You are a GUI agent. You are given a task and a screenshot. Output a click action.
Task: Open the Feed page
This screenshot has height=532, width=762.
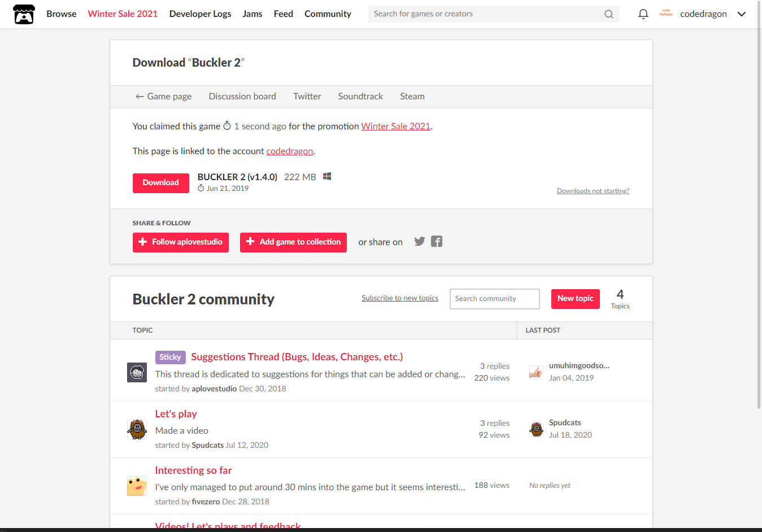(x=284, y=14)
